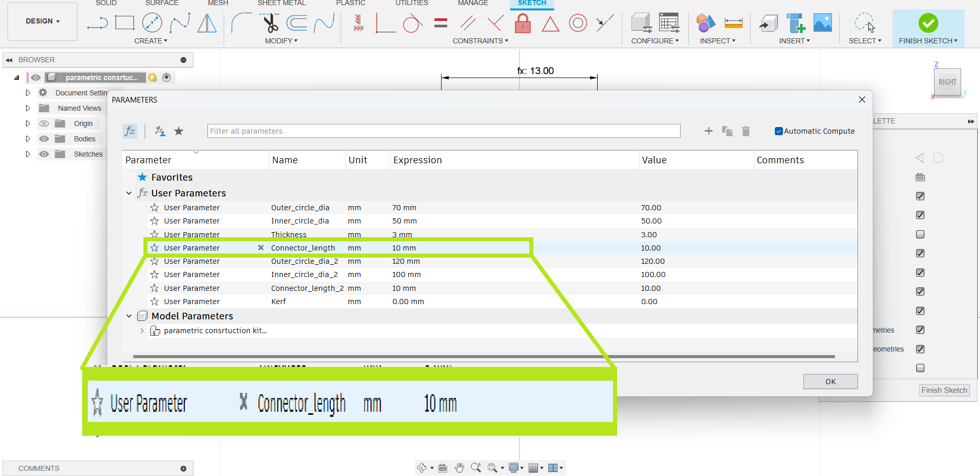Image resolution: width=980 pixels, height=476 pixels.
Task: Delete parameter using the trash icon
Action: click(x=746, y=131)
